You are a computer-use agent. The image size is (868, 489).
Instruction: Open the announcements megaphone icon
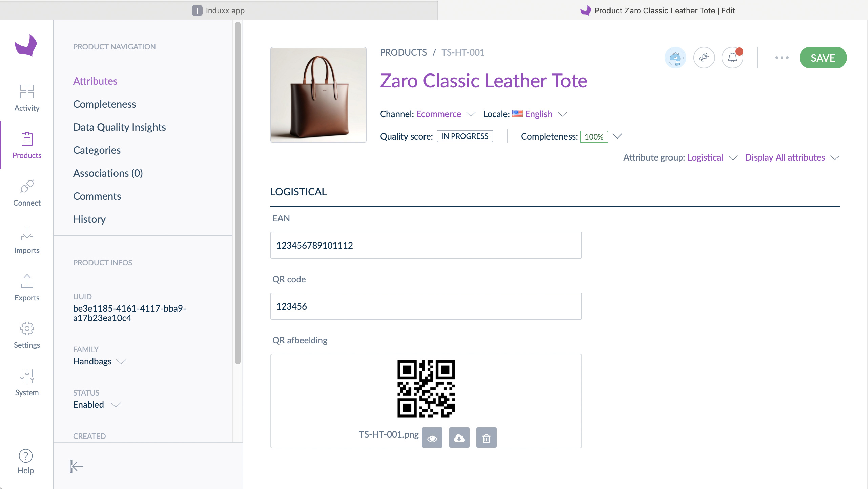tap(704, 58)
